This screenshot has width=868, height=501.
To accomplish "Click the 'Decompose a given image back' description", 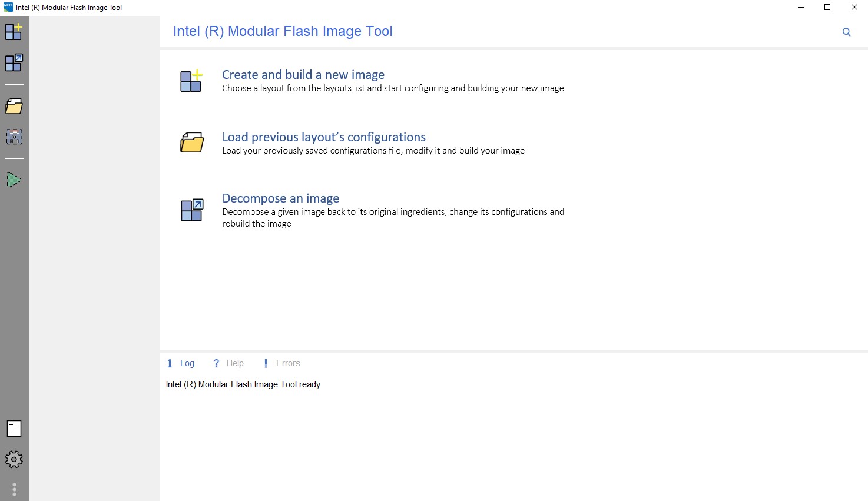I will point(393,218).
